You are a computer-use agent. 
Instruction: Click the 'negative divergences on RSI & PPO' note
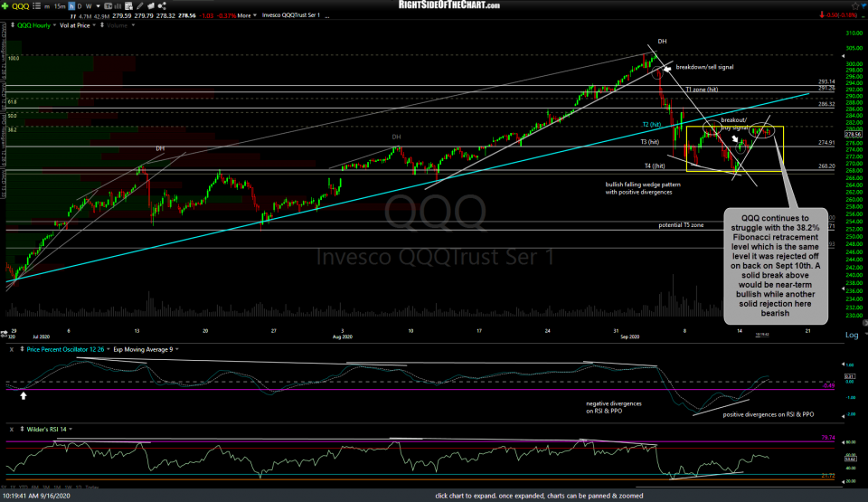tap(614, 407)
